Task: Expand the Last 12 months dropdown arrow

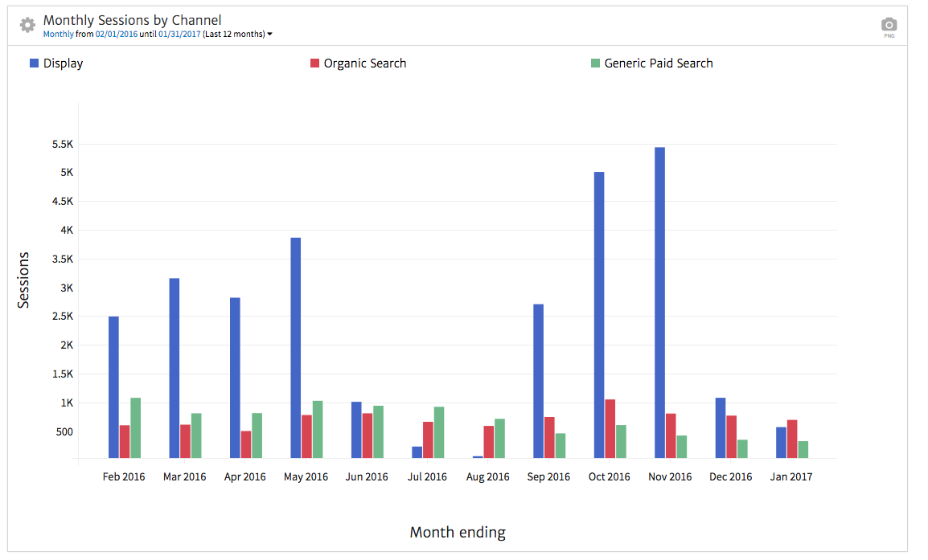Action: pos(270,34)
